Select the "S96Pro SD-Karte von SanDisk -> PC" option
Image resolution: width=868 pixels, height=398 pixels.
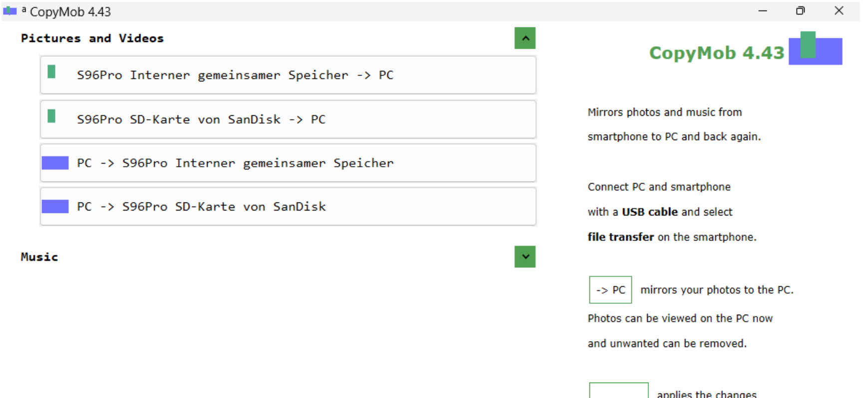pyautogui.click(x=288, y=119)
